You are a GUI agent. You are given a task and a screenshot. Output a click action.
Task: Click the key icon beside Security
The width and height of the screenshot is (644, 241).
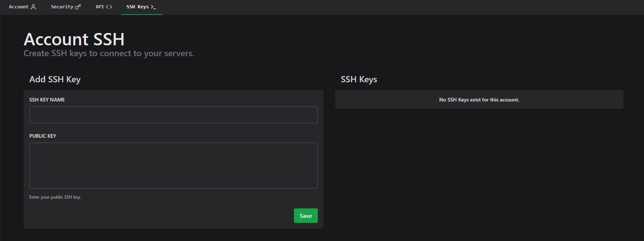78,7
